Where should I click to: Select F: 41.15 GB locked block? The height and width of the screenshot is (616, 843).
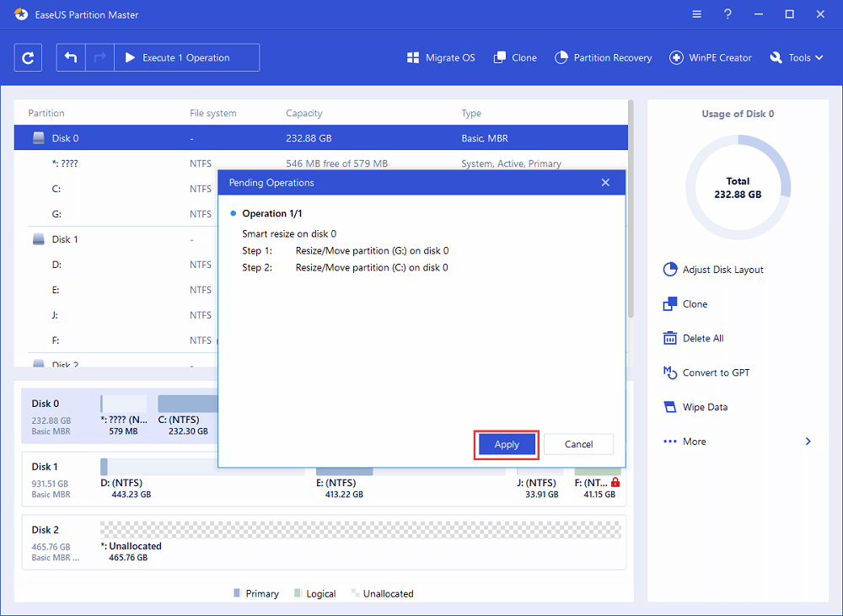pos(598,483)
